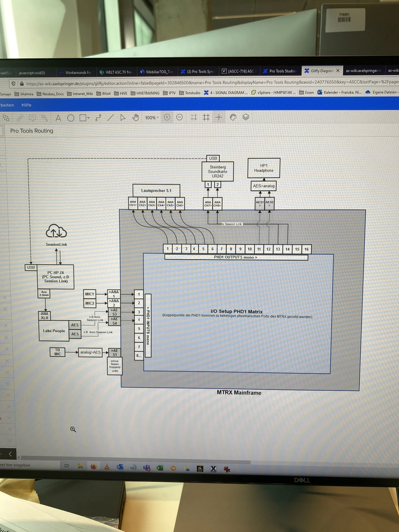
Task: Switch to the Pro Tools Studios tab
Action: 280,71
